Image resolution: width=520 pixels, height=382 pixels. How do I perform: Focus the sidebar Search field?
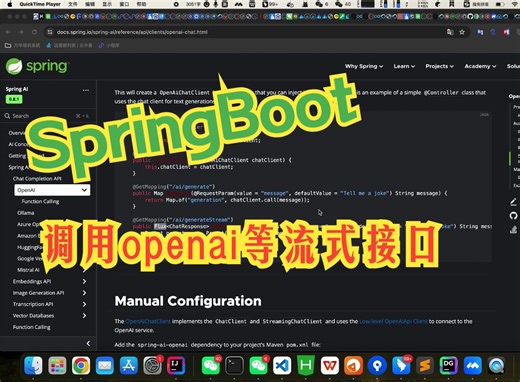pos(47,116)
